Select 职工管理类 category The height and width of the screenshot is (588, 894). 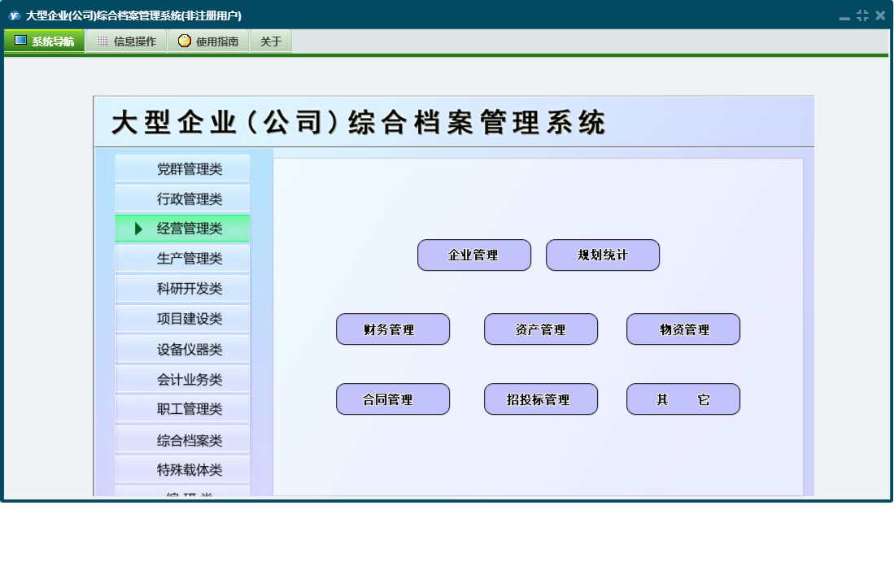click(182, 409)
